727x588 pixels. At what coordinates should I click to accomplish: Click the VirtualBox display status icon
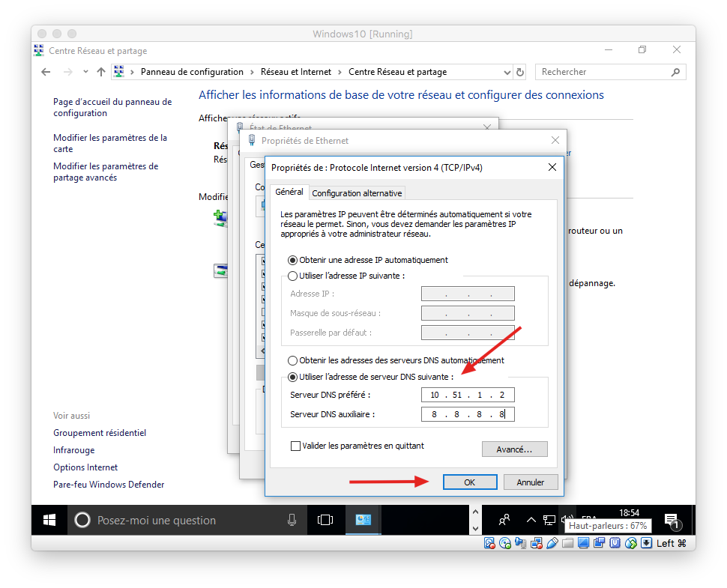pos(583,543)
